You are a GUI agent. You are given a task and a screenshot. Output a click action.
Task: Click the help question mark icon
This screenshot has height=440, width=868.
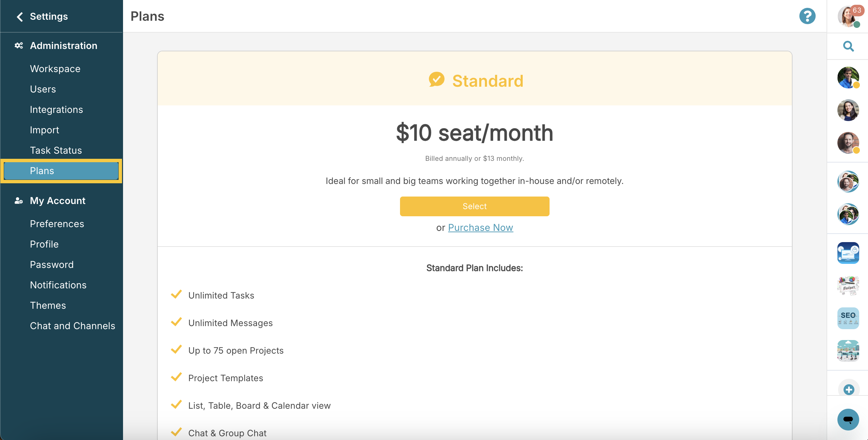[x=807, y=16]
